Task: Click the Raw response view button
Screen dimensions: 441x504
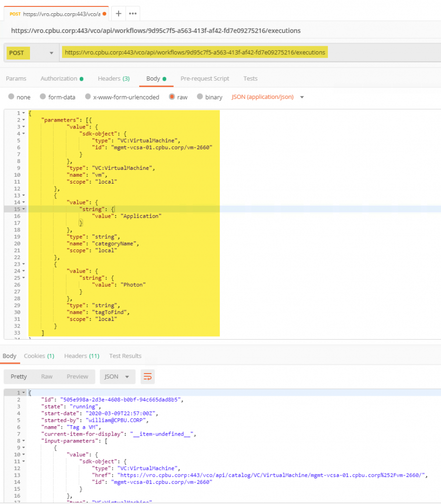Action: coord(47,377)
